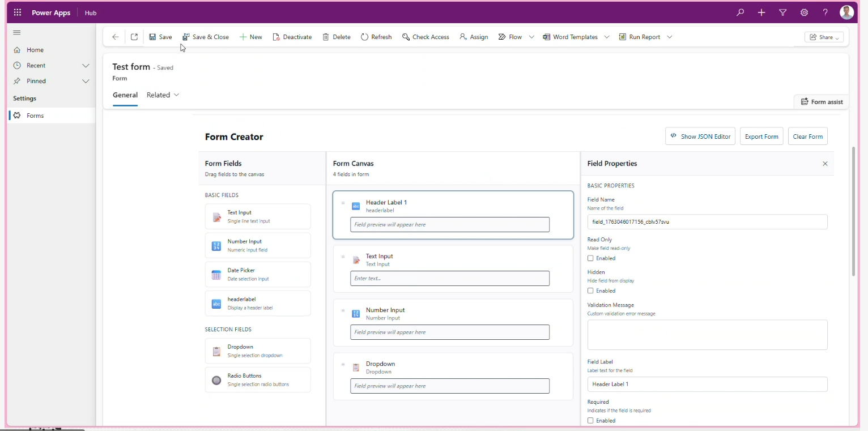
Task: Switch to the General tab
Action: tap(125, 95)
